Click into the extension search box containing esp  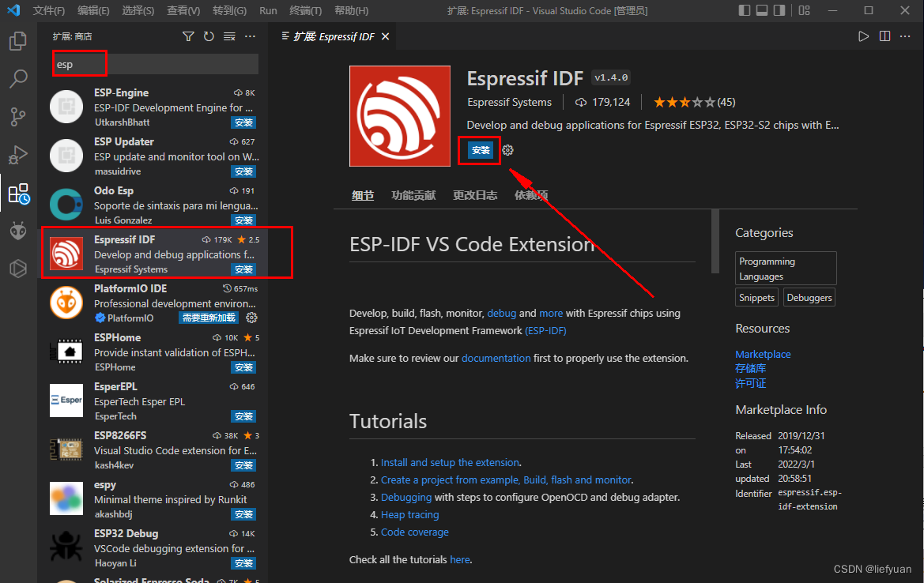click(x=156, y=64)
